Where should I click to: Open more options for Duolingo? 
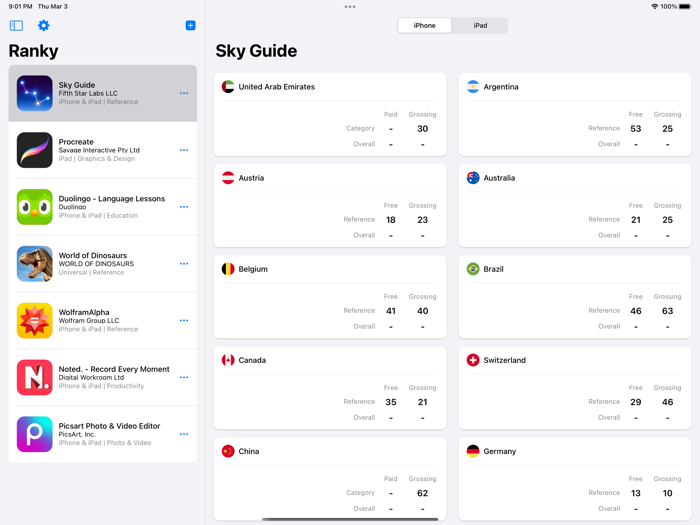pos(184,207)
